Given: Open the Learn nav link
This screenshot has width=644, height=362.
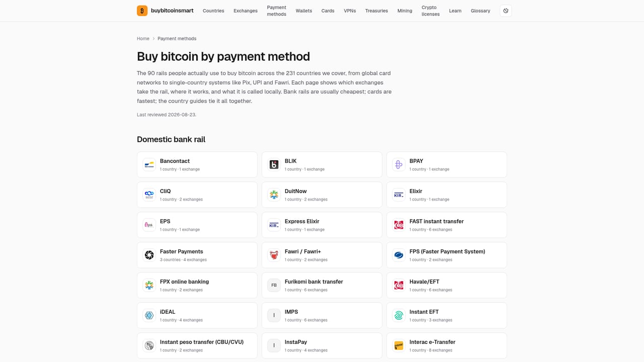Looking at the screenshot, I should [x=455, y=11].
